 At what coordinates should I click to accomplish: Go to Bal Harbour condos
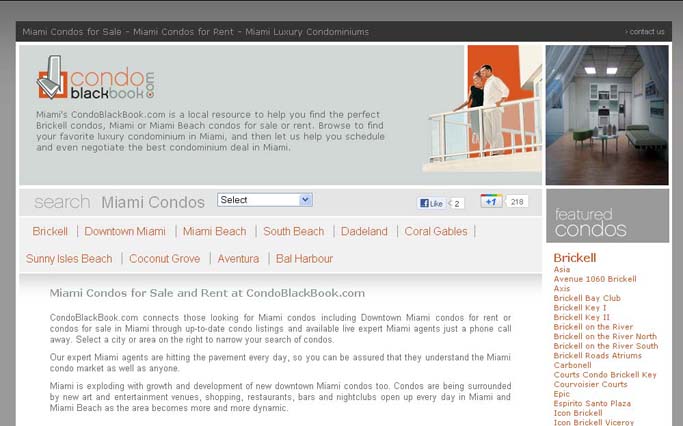click(304, 259)
